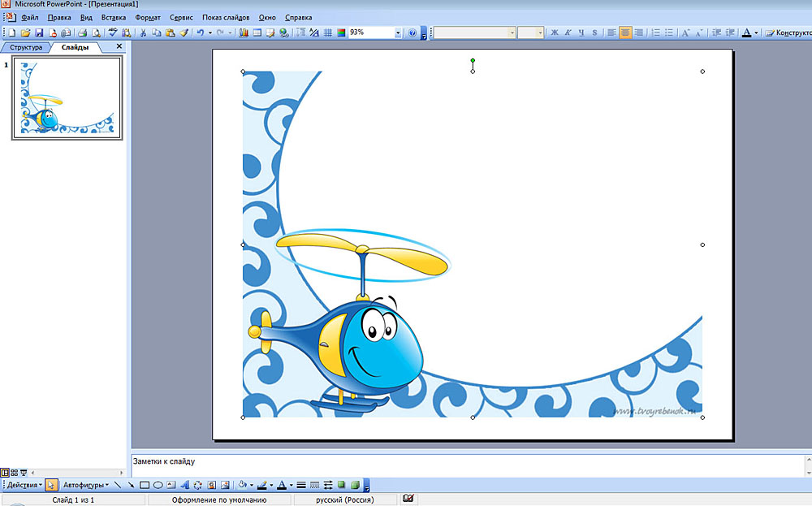Screen dimensions: 812x506
Task: Click the Print icon in the toolbar
Action: point(81,33)
